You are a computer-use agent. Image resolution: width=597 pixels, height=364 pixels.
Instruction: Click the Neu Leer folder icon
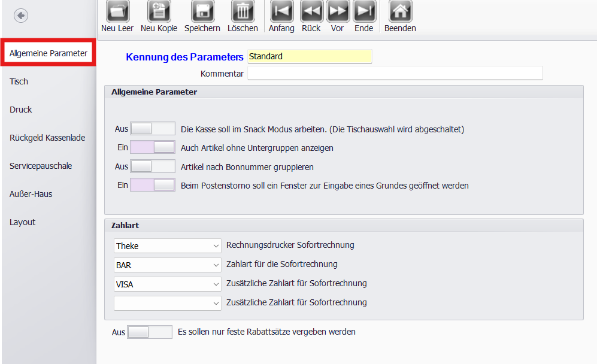pos(117,11)
